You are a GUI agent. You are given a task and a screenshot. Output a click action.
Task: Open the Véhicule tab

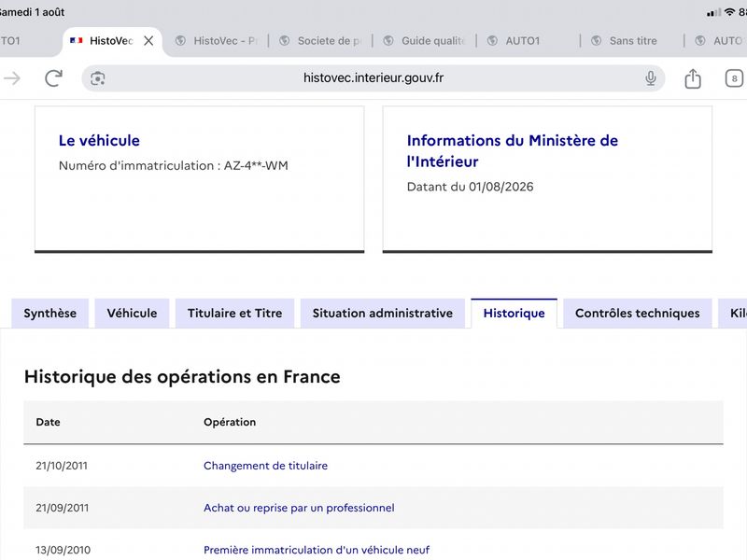[132, 314]
